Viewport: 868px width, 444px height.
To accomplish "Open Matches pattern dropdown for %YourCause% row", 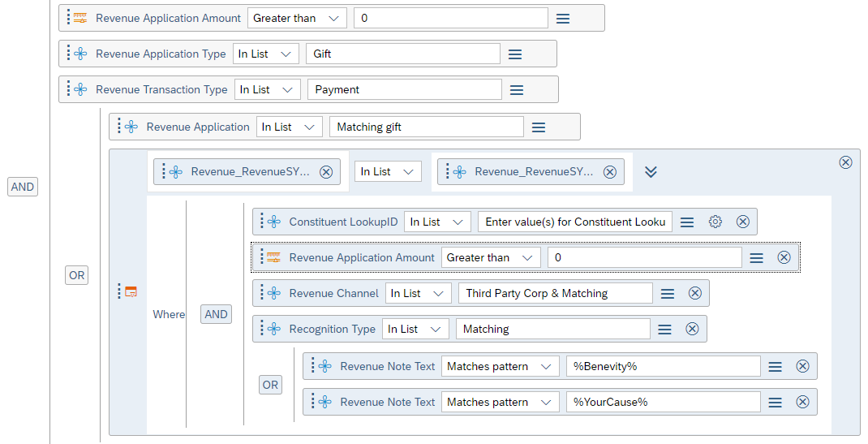I will coord(501,403).
